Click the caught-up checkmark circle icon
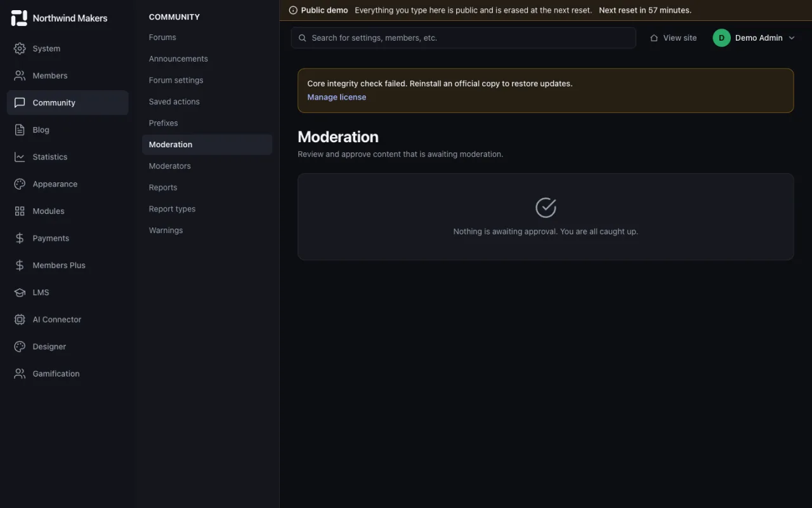 click(546, 208)
